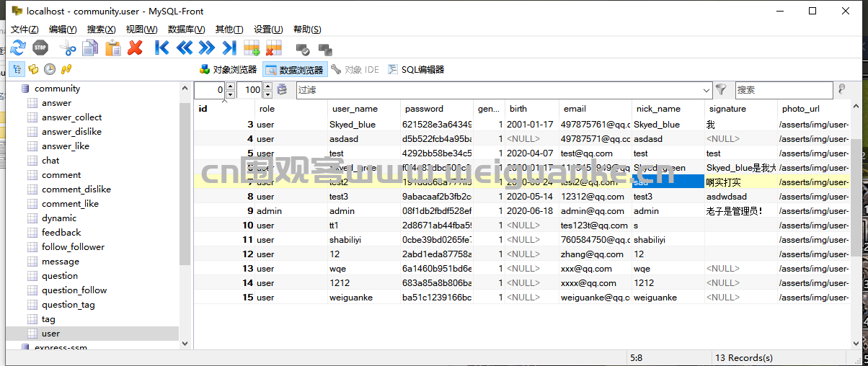
Task: Open the question_tag table
Action: [68, 305]
